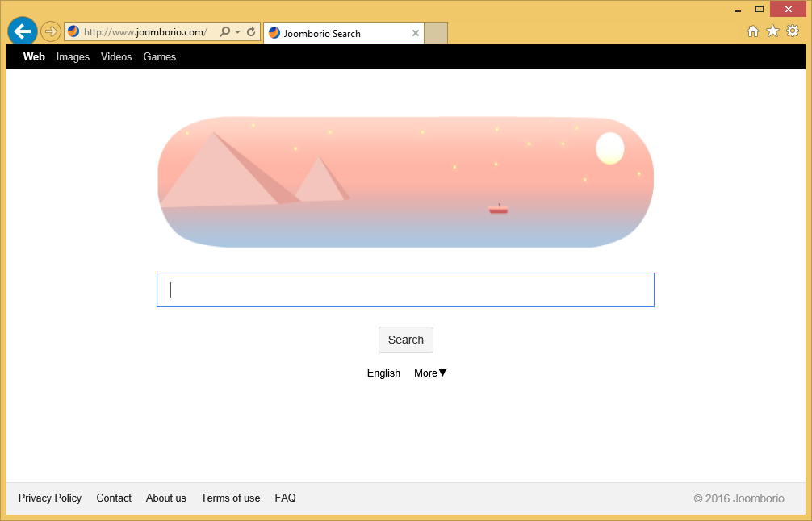Open Favorites star icon
Viewport: 812px width, 521px height.
(x=772, y=31)
